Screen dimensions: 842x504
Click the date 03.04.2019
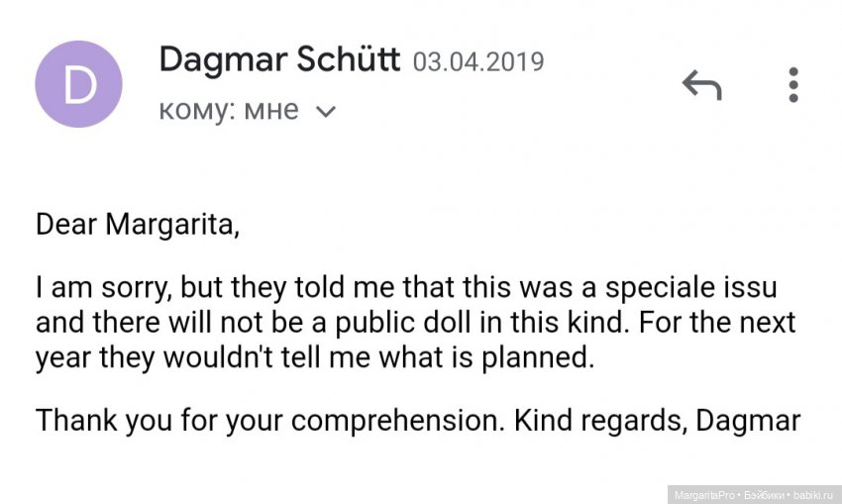point(478,61)
